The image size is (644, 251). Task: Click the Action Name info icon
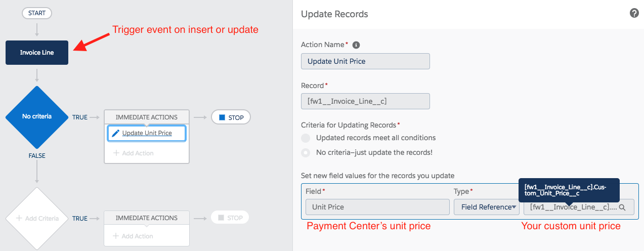click(x=356, y=45)
